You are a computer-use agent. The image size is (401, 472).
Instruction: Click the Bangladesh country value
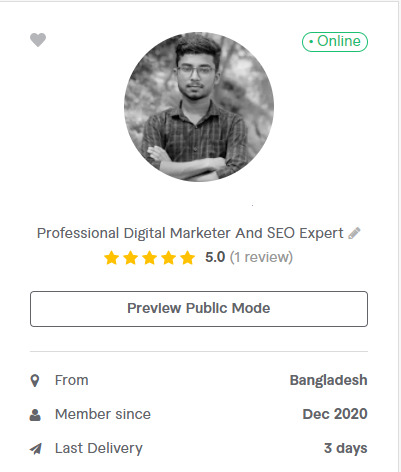pos(329,380)
